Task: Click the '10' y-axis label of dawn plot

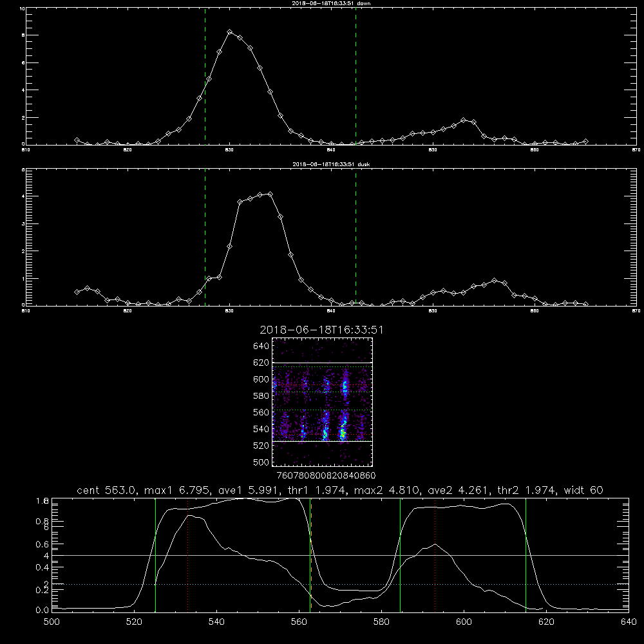Action: point(22,8)
